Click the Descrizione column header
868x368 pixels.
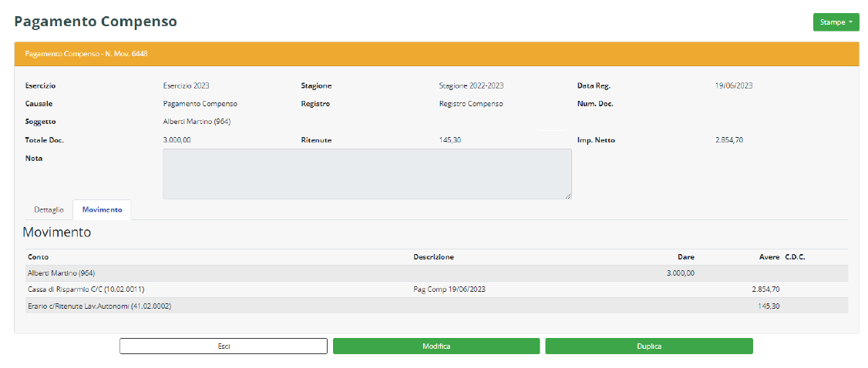[x=433, y=256]
